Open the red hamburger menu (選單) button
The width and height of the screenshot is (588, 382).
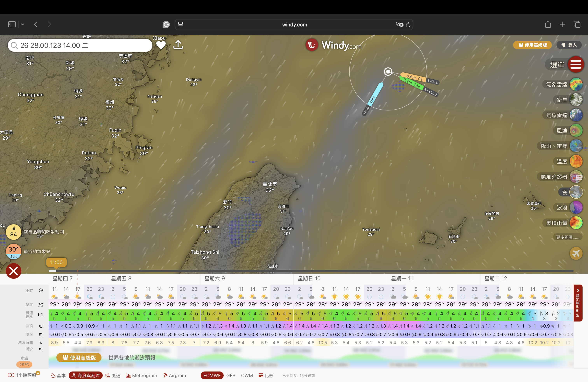pyautogui.click(x=576, y=65)
